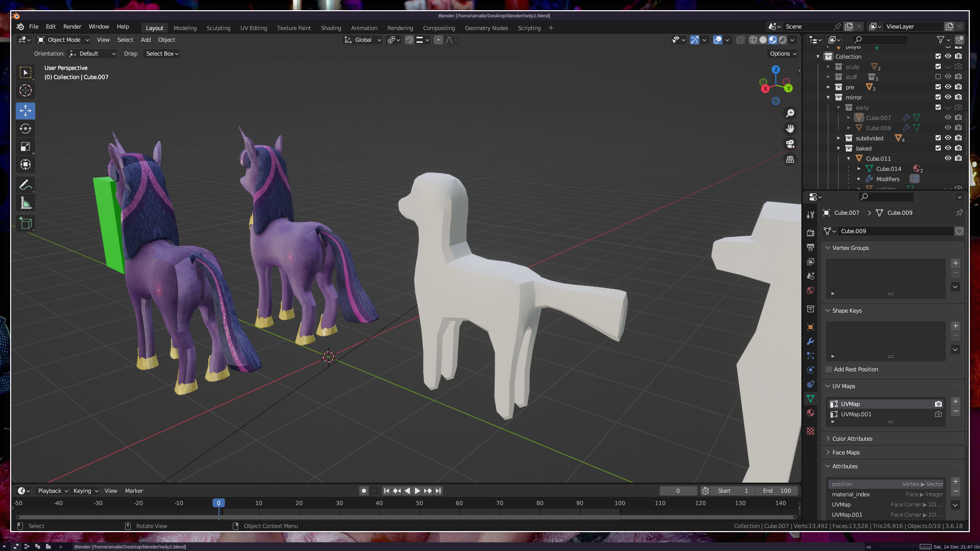Hide Cube.011 with the eye icon
The image size is (980, 551).
(948, 158)
